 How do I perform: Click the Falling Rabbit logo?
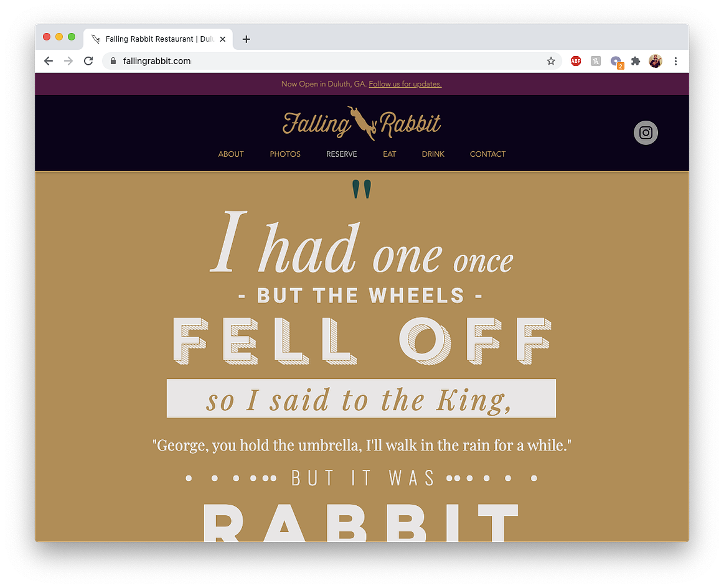(362, 124)
